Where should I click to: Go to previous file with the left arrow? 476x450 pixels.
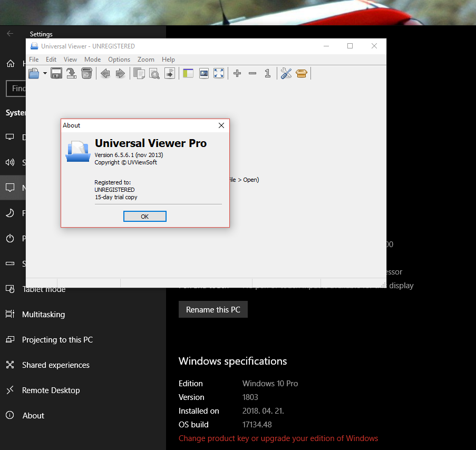click(105, 73)
